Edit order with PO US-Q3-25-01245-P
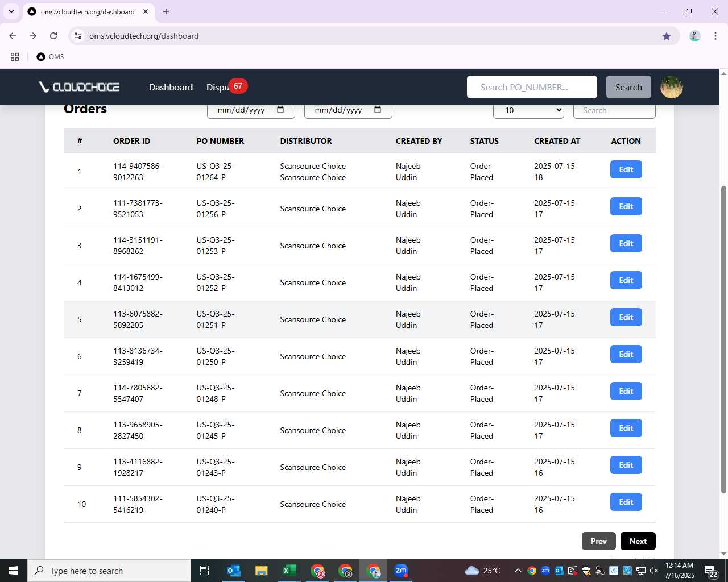728x582 pixels. pyautogui.click(x=626, y=428)
